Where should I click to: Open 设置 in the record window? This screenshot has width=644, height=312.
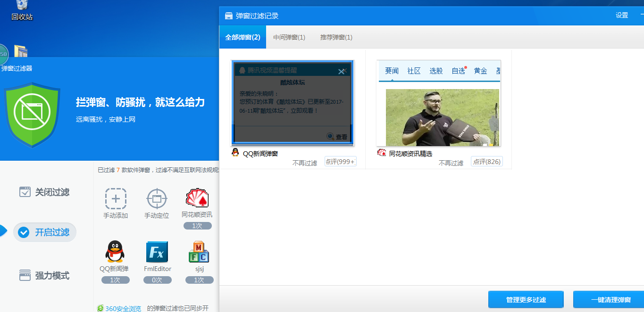[x=622, y=15]
